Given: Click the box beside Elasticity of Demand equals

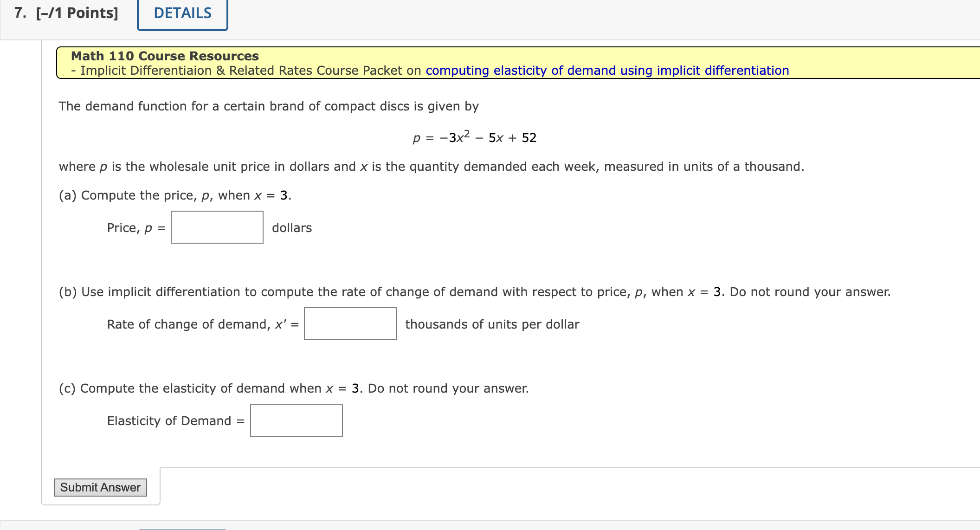Looking at the screenshot, I should (x=296, y=420).
